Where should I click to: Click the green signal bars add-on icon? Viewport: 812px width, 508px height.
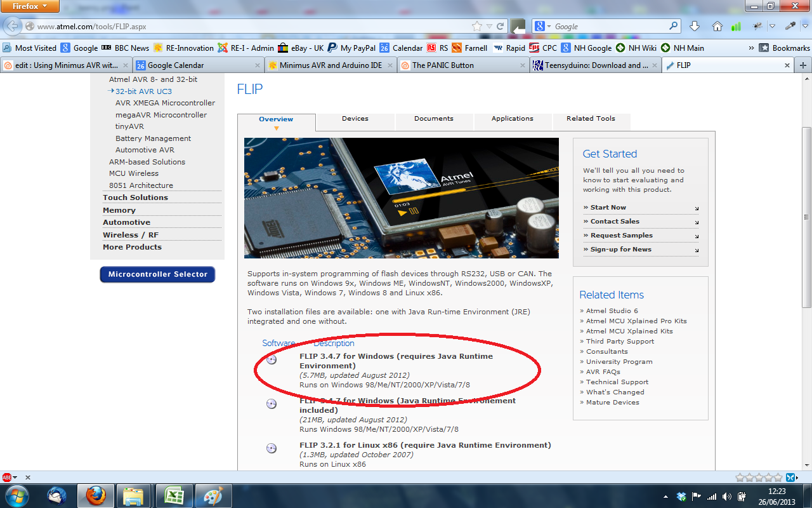[736, 27]
